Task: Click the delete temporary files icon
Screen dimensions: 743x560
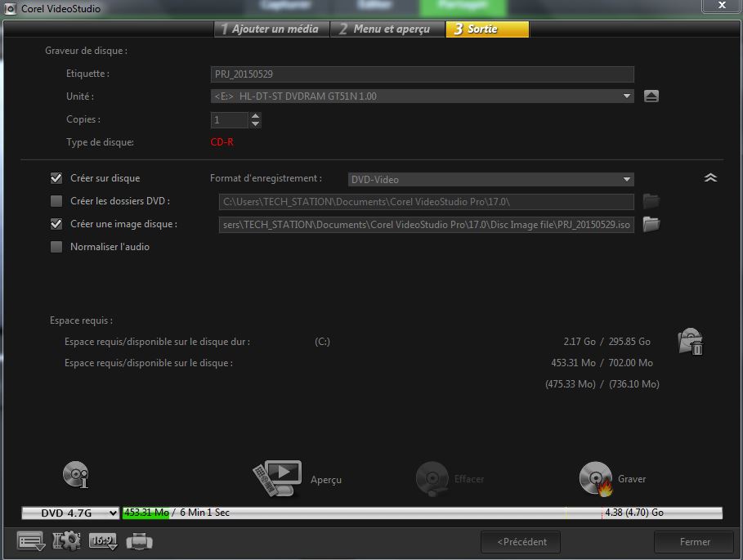Action: pos(691,341)
